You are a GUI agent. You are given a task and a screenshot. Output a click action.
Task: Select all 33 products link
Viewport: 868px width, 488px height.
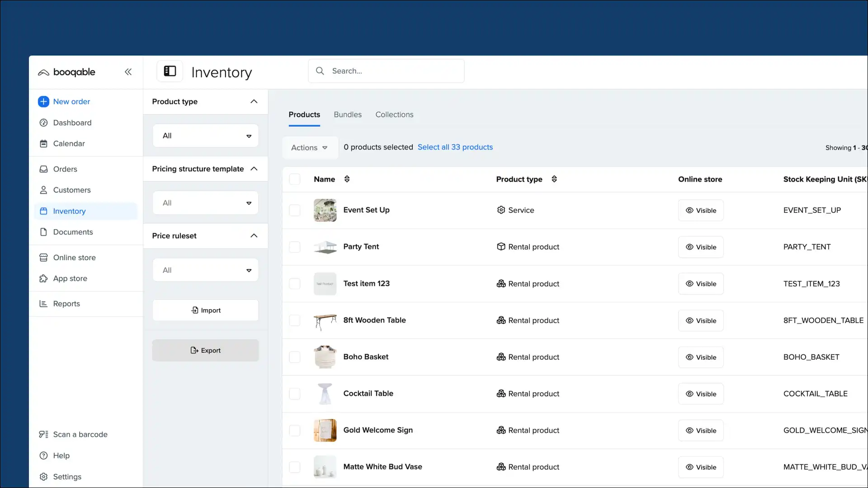pyautogui.click(x=455, y=147)
